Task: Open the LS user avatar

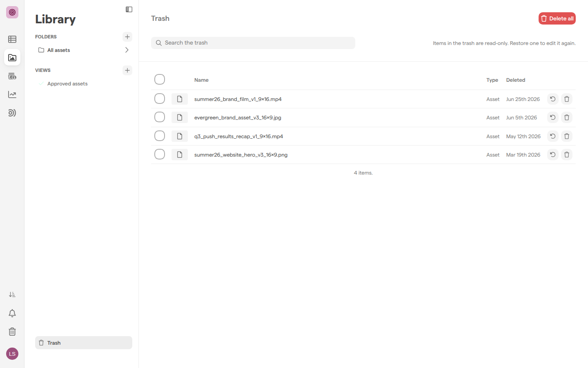Action: pos(12,354)
